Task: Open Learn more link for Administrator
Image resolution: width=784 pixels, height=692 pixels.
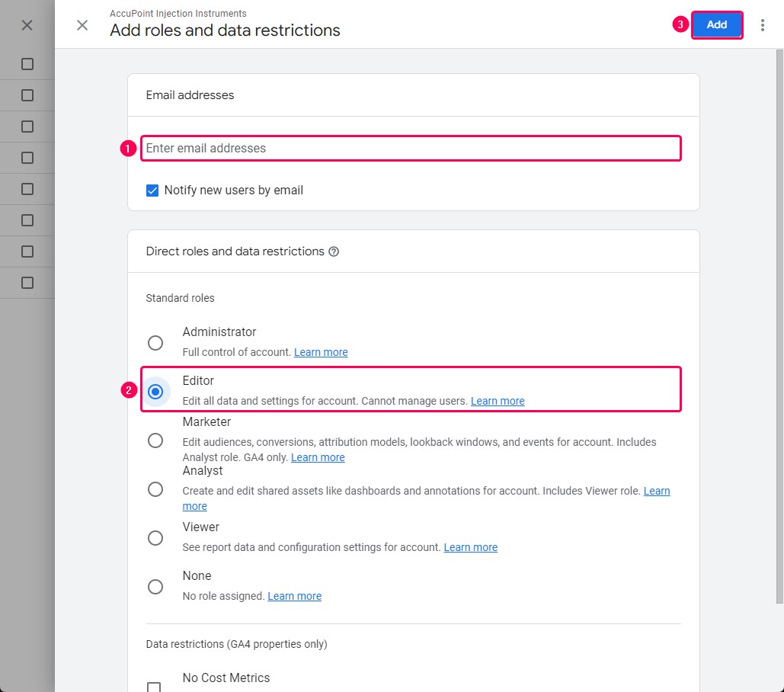Action: 321,352
